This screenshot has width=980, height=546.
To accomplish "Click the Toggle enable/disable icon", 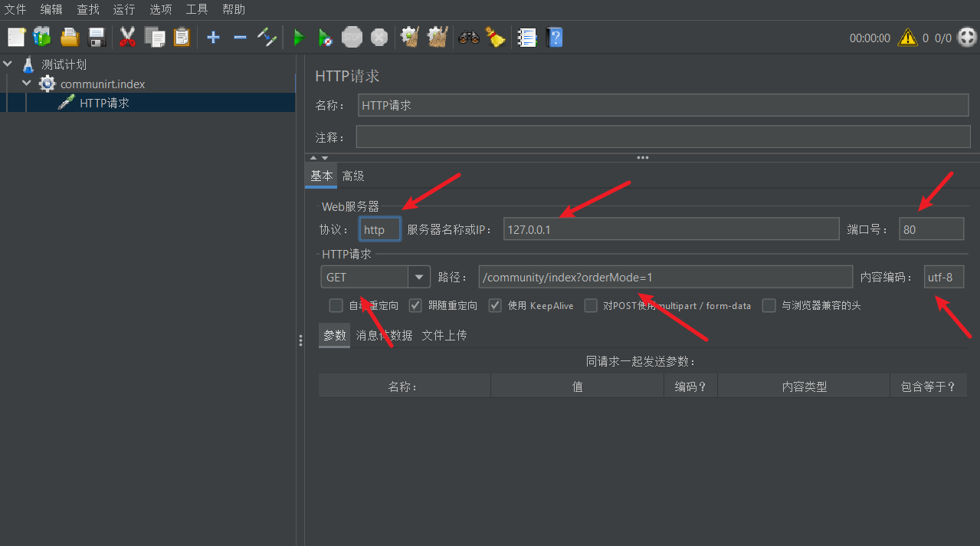I will [267, 37].
